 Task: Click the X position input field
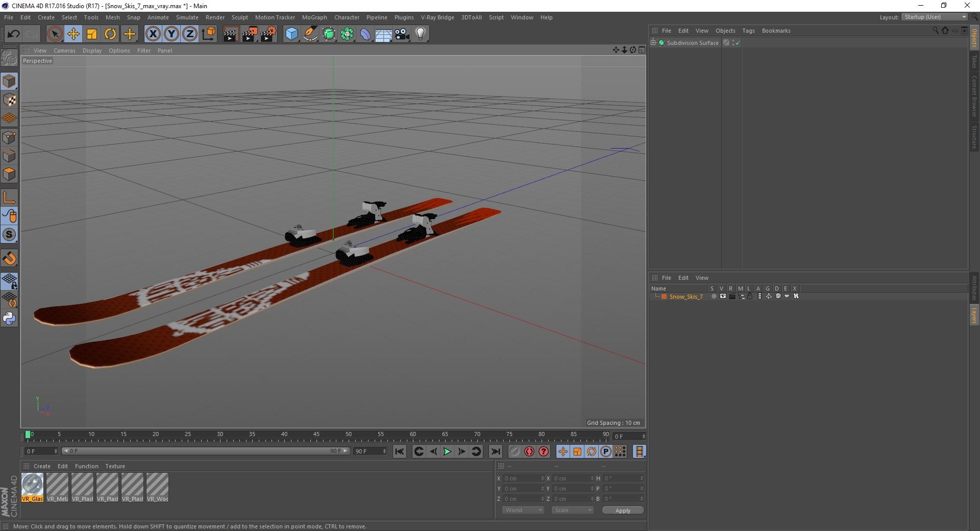(523, 478)
